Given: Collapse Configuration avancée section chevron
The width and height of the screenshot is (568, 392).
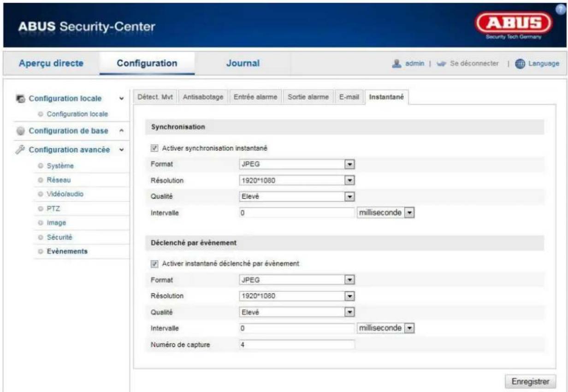Looking at the screenshot, I should tap(121, 149).
